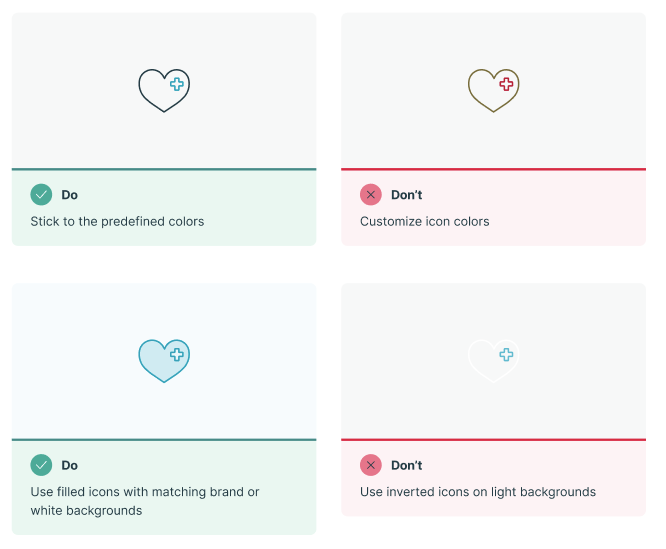The image size is (666, 549).
Task: Click the olive-colored heart icon with red cross
Action: pos(494,90)
